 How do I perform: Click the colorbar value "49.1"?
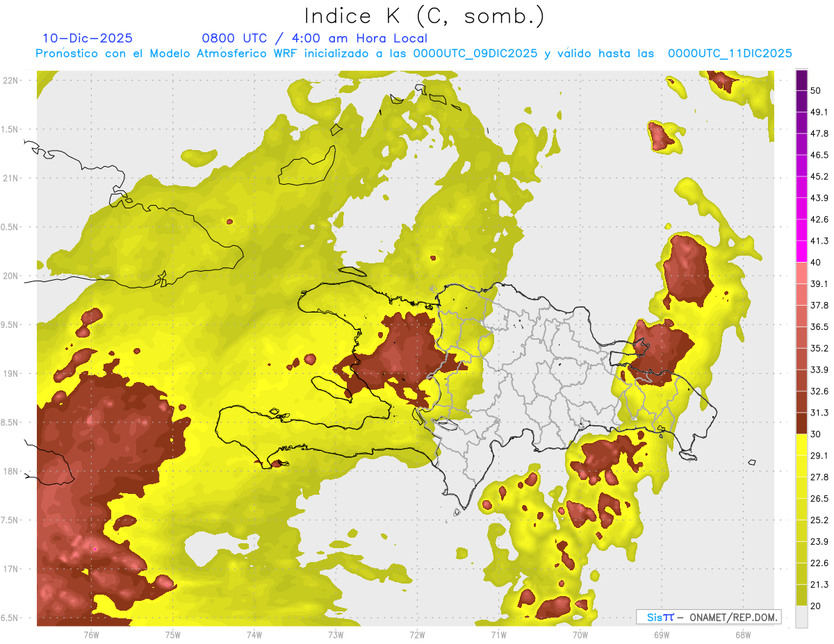click(819, 112)
